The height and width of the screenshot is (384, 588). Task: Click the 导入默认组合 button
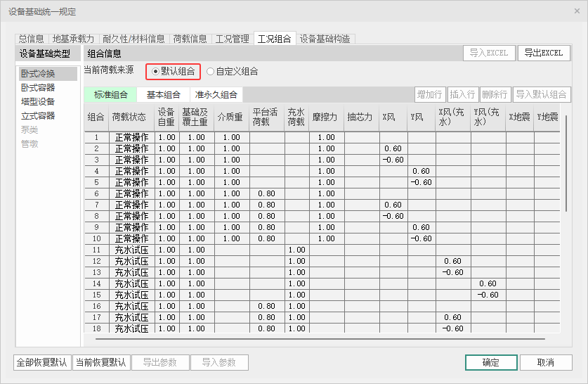click(x=542, y=94)
